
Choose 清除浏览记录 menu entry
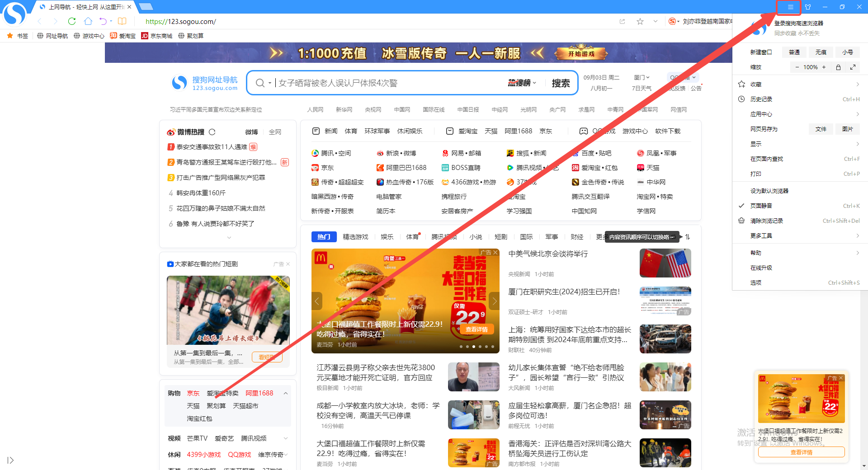pyautogui.click(x=799, y=221)
